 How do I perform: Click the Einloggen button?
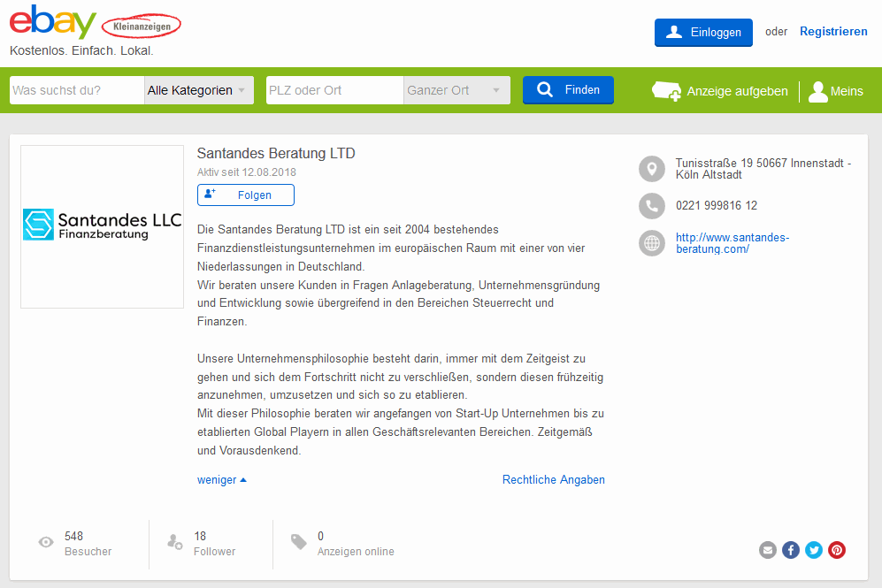point(703,32)
